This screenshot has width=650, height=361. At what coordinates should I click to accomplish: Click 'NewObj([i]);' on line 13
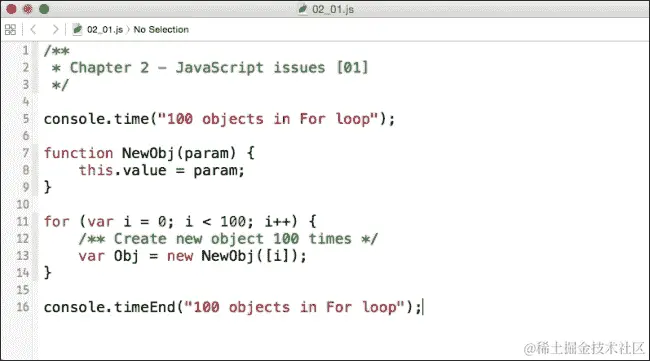coord(254,256)
